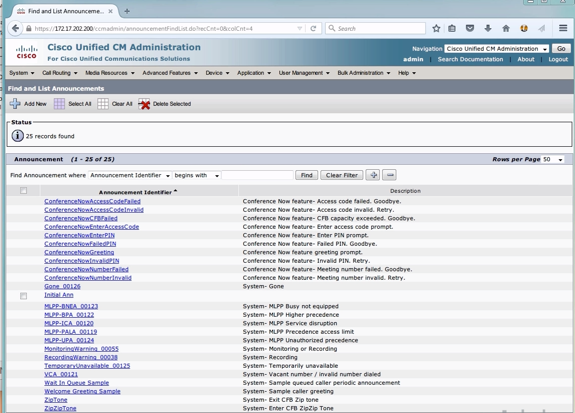Screen dimensions: 575x413
Task: Open VCA_00121 announcement link
Action: coord(61,374)
